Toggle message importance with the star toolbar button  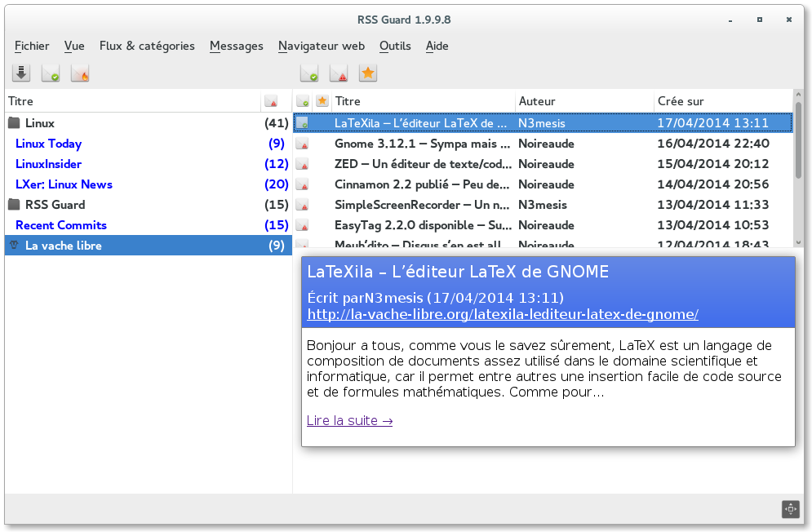pyautogui.click(x=368, y=73)
